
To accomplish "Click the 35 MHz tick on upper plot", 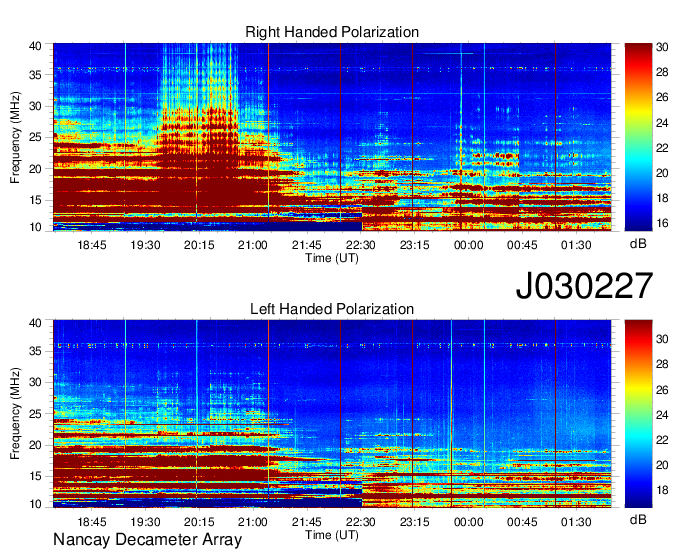I will pyautogui.click(x=35, y=75).
